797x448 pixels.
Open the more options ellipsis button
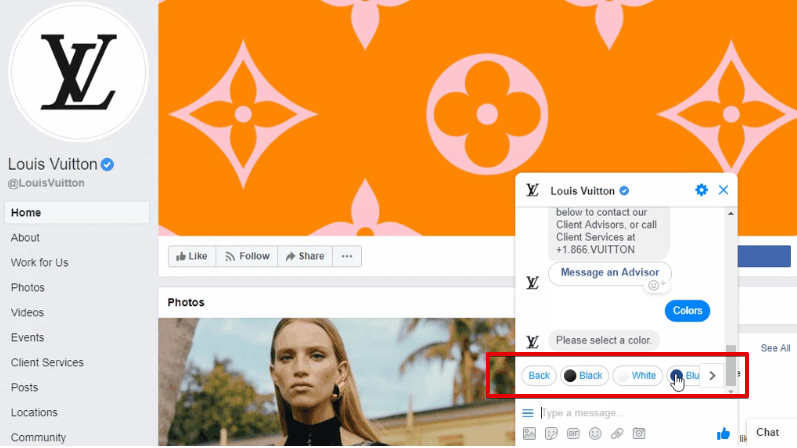click(x=347, y=256)
